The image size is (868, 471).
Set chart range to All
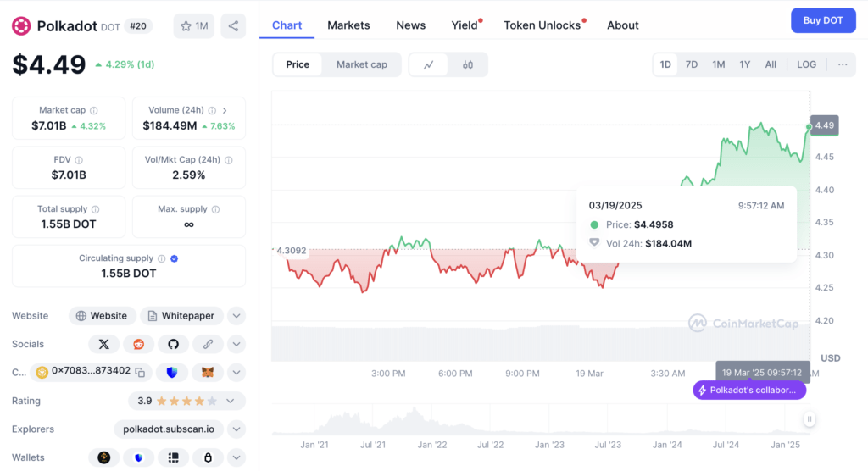(x=771, y=64)
